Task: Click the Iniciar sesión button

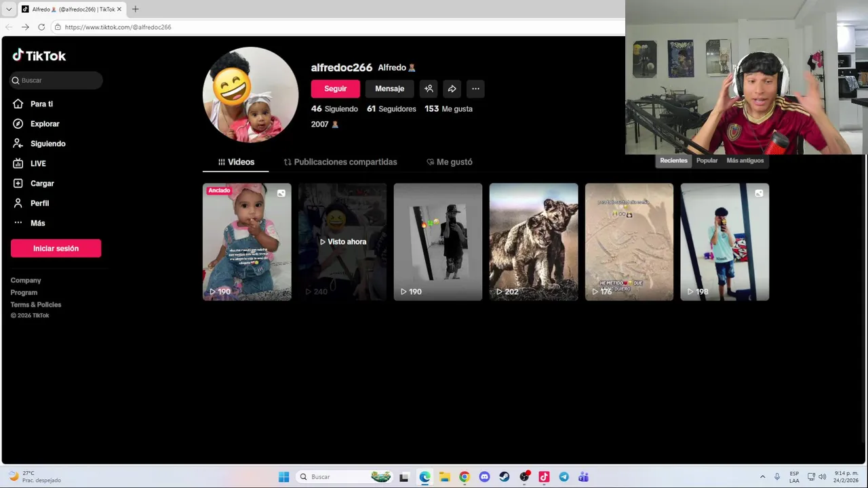Action: click(x=56, y=249)
